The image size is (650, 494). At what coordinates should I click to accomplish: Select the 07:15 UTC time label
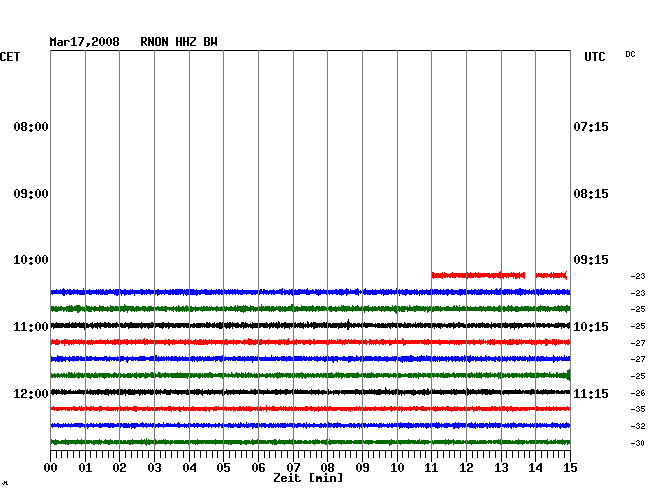point(591,126)
